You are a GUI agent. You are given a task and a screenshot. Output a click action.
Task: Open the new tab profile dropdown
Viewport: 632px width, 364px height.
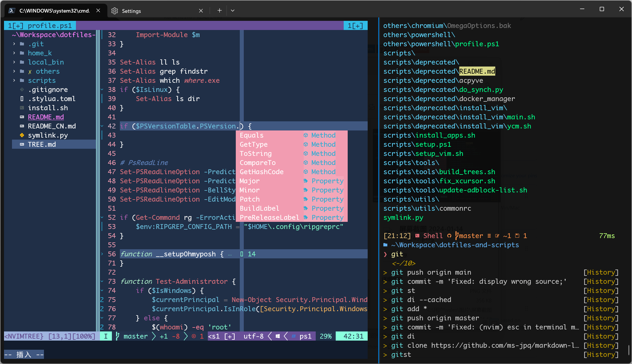click(233, 11)
